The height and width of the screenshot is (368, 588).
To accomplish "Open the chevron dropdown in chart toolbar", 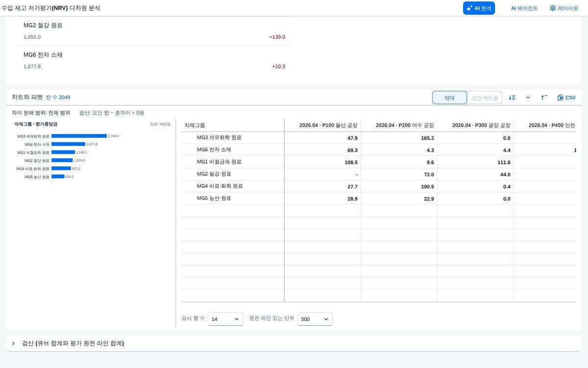I will coord(528,98).
